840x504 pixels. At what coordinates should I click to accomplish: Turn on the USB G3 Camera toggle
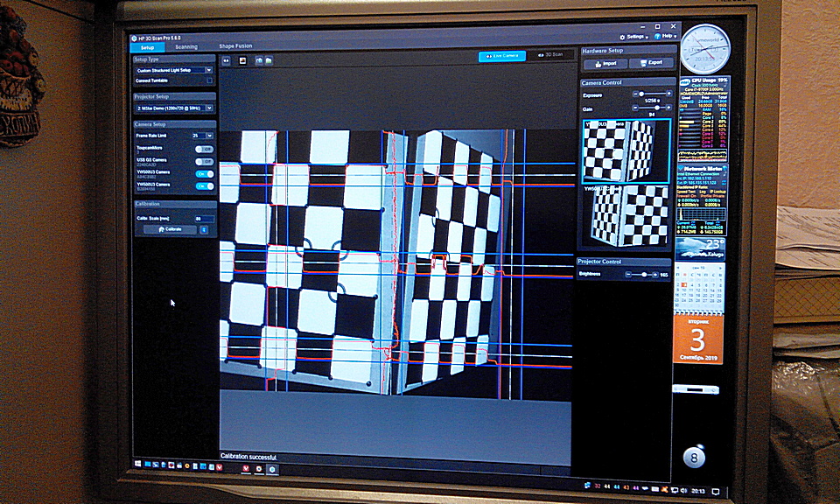click(204, 161)
